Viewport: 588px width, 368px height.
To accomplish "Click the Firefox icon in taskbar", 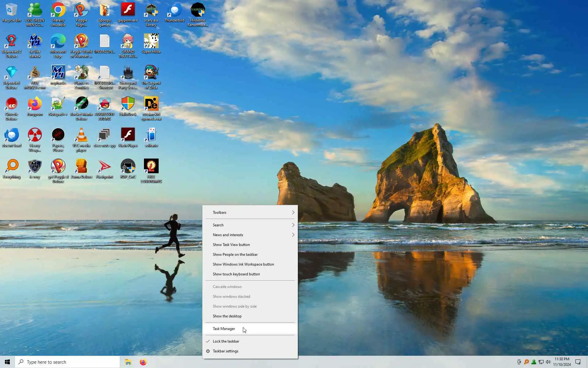I will pyautogui.click(x=143, y=362).
